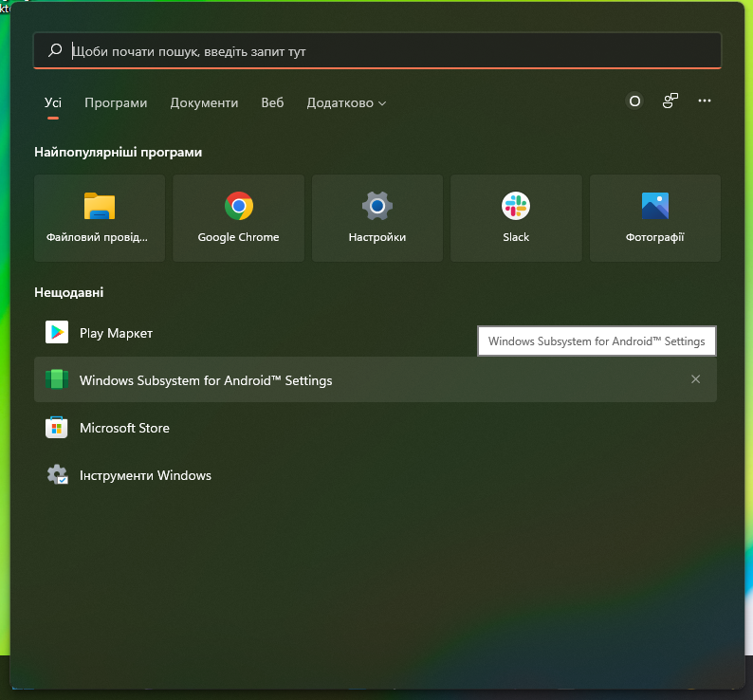The image size is (753, 700).
Task: Open Microsoft Store recent item text
Action: coord(124,428)
